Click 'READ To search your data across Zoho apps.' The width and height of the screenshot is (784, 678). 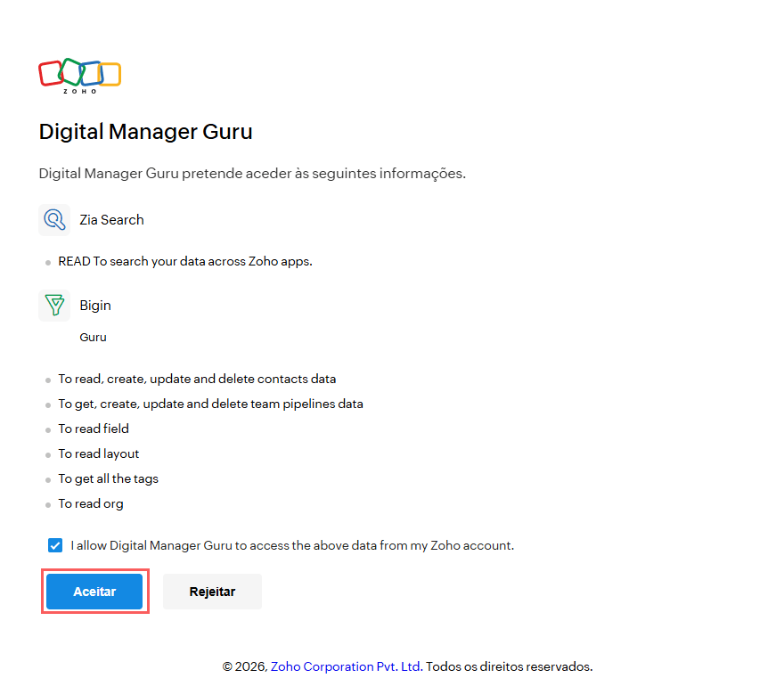click(x=185, y=262)
